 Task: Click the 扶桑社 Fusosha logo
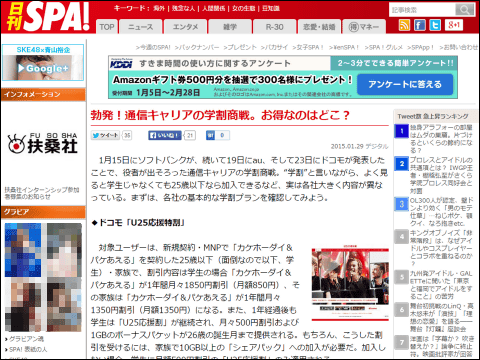[x=43, y=144]
